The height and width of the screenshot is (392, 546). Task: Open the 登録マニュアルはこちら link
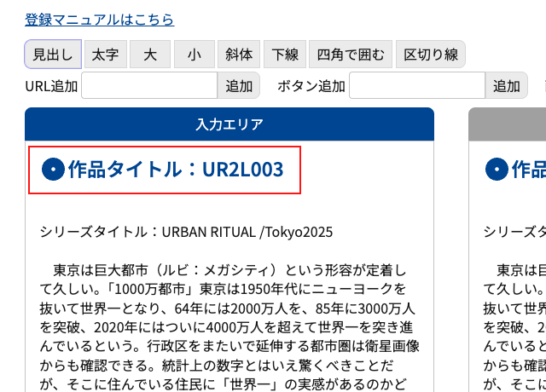click(x=99, y=20)
